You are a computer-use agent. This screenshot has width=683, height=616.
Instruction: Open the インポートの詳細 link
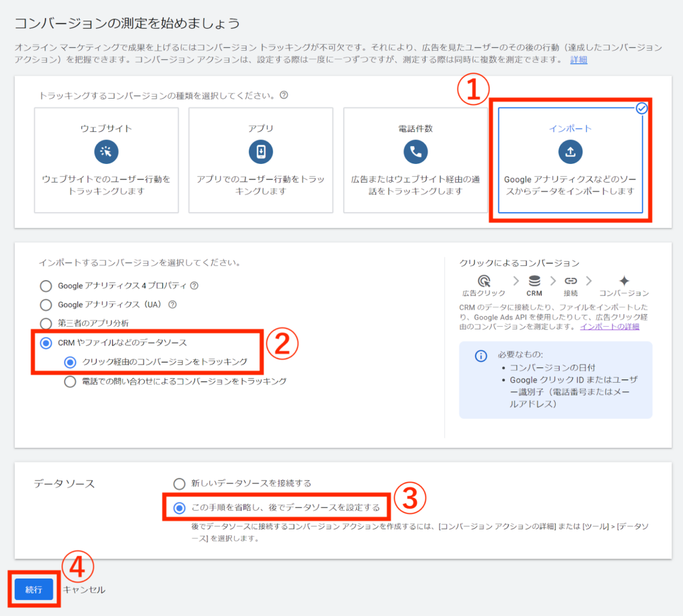pos(610,327)
